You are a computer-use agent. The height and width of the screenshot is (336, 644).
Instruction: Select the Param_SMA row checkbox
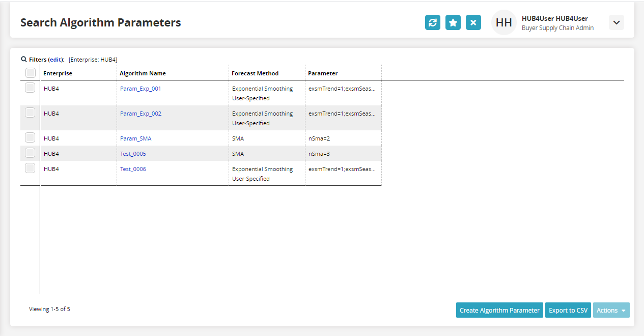click(x=30, y=137)
